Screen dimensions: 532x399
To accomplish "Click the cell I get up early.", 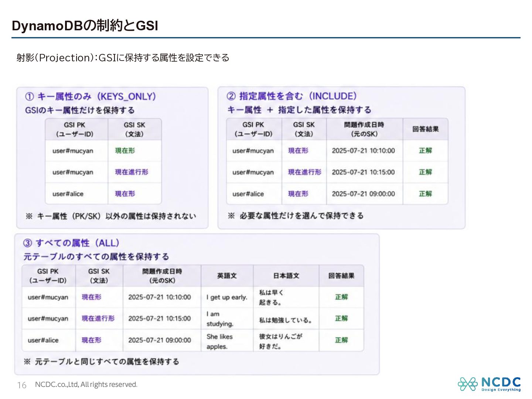I will pos(227,297).
